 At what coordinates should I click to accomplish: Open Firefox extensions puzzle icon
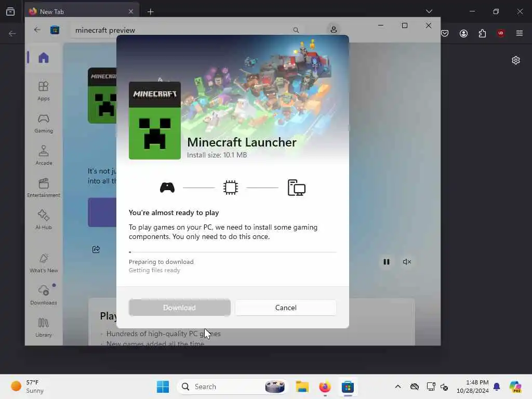click(x=482, y=33)
